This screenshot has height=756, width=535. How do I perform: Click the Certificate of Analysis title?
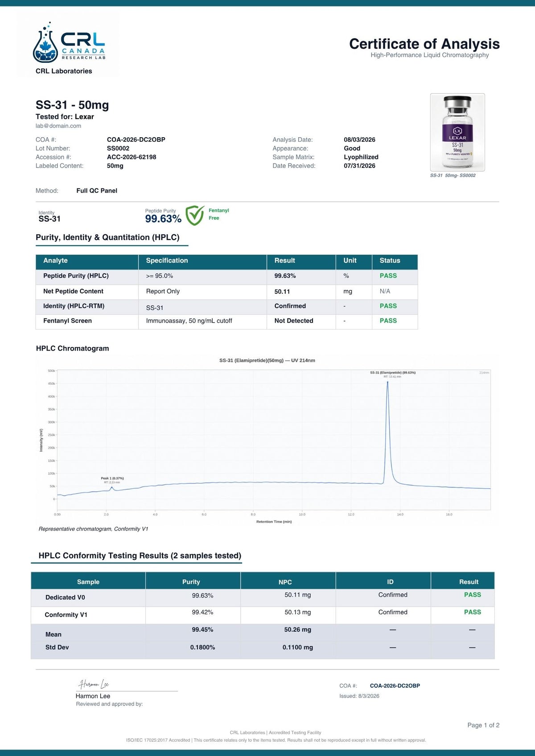pos(424,44)
